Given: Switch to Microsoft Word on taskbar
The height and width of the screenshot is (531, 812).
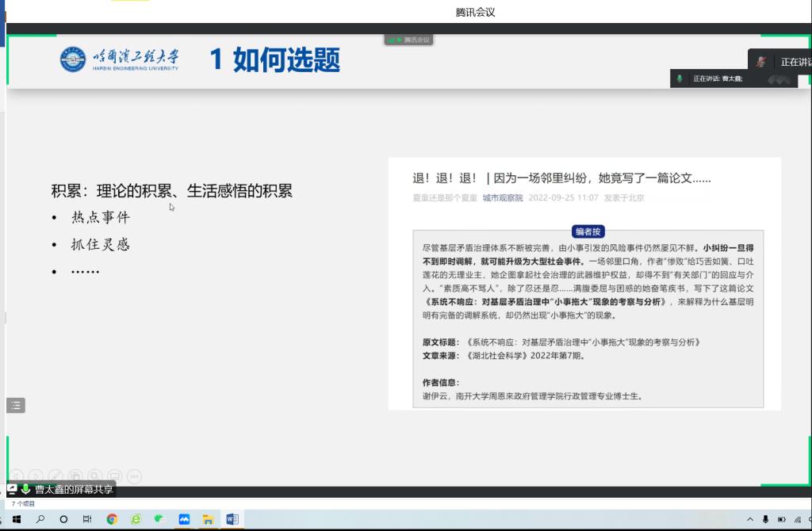Looking at the screenshot, I should point(232,520).
